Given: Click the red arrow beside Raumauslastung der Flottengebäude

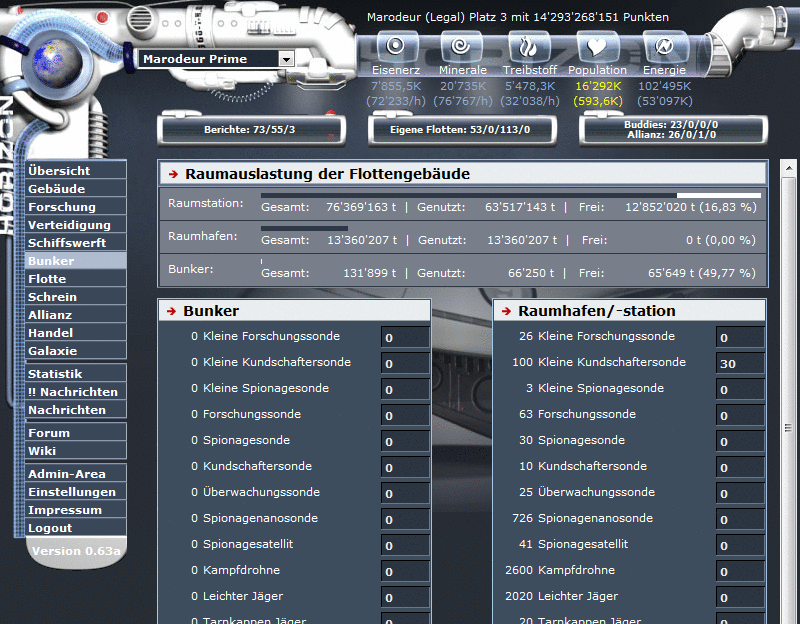Looking at the screenshot, I should [x=173, y=174].
